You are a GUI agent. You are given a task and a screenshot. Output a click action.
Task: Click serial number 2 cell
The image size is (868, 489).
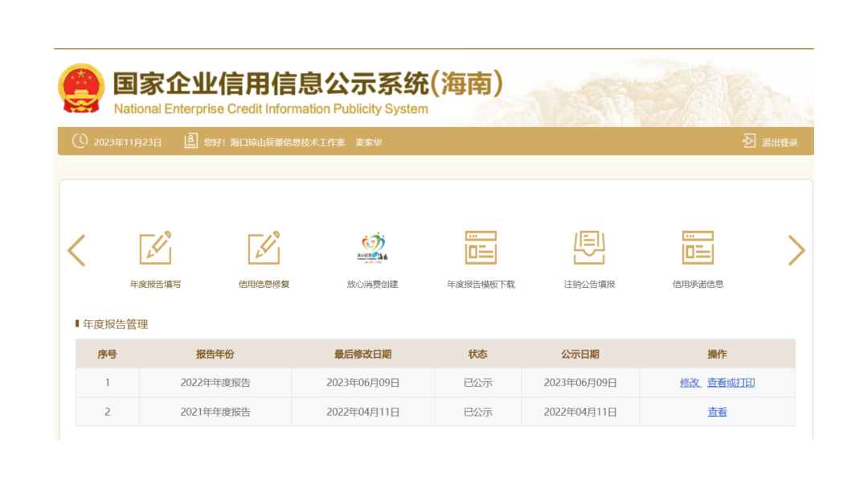pyautogui.click(x=108, y=412)
